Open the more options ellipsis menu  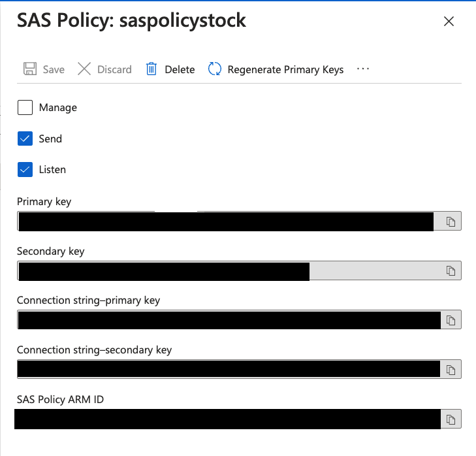363,69
